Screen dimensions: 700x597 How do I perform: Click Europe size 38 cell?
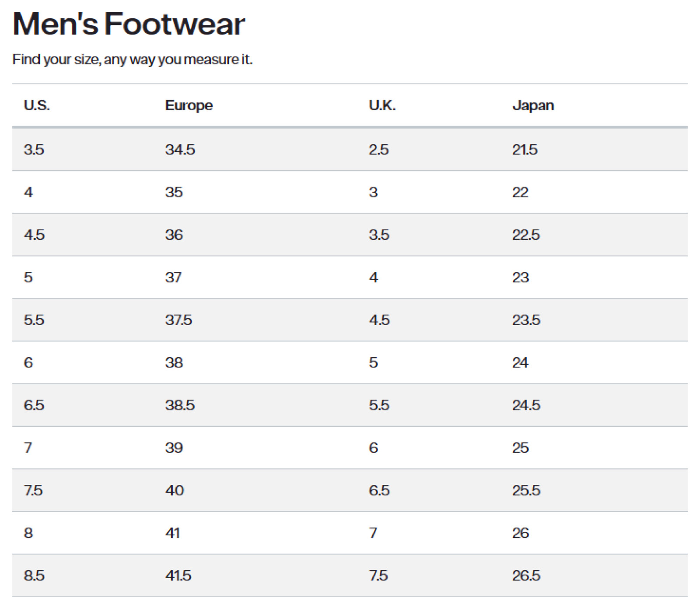174,362
